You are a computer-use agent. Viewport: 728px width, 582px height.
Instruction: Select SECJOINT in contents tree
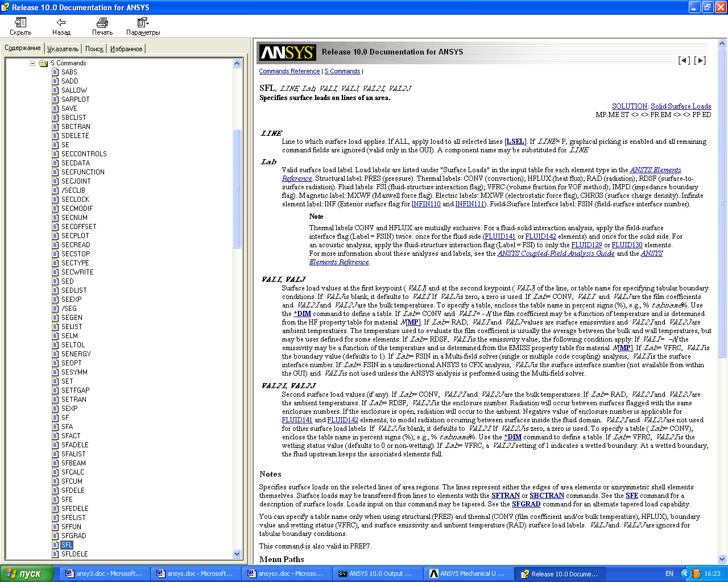tap(76, 181)
